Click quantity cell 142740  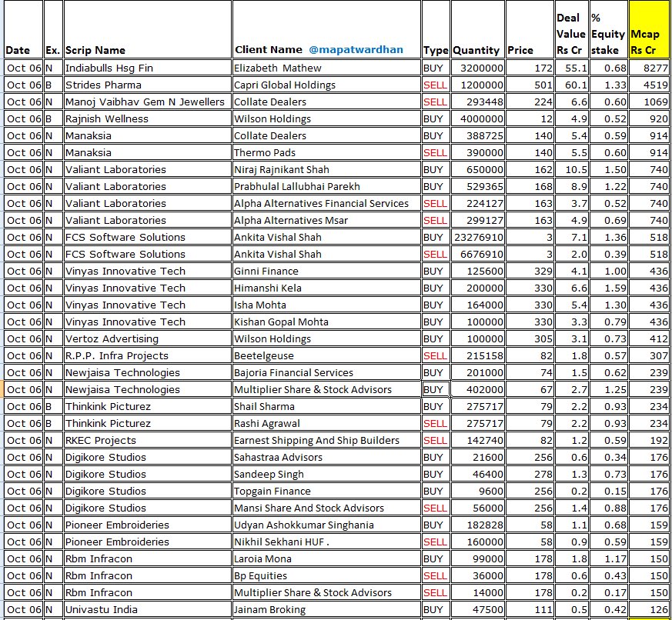(x=478, y=440)
